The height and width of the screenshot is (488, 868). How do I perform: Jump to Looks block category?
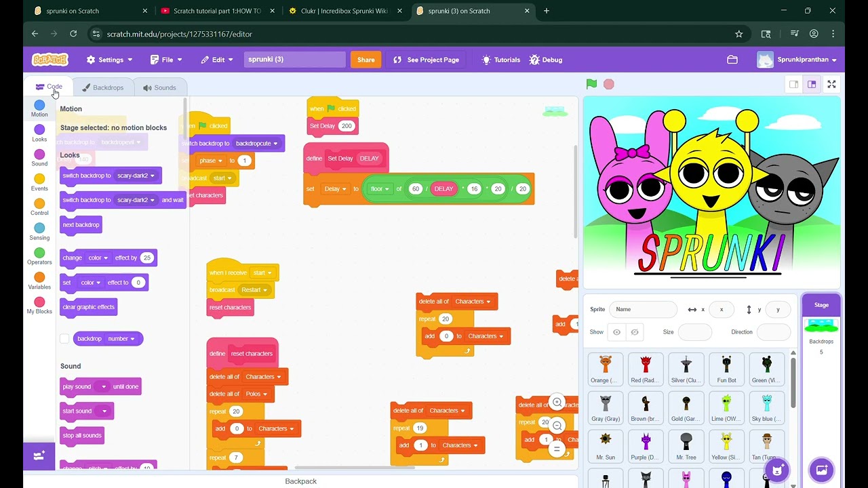pos(39,133)
